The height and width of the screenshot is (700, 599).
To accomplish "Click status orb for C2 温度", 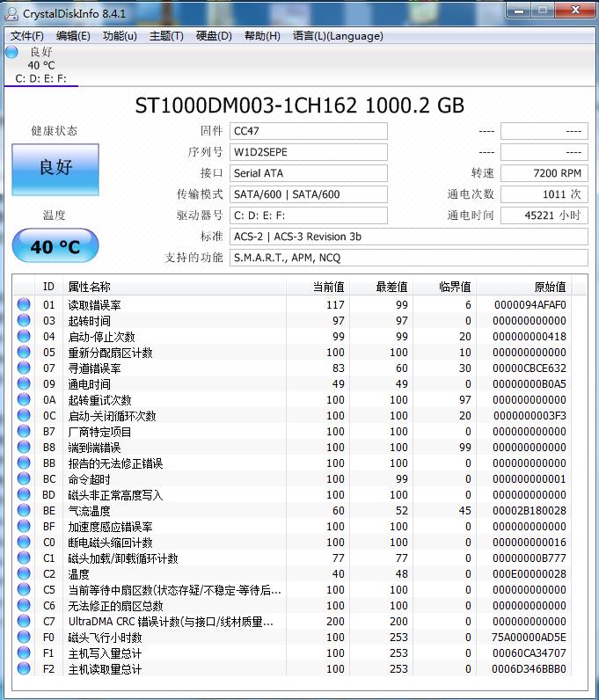I will (24, 573).
